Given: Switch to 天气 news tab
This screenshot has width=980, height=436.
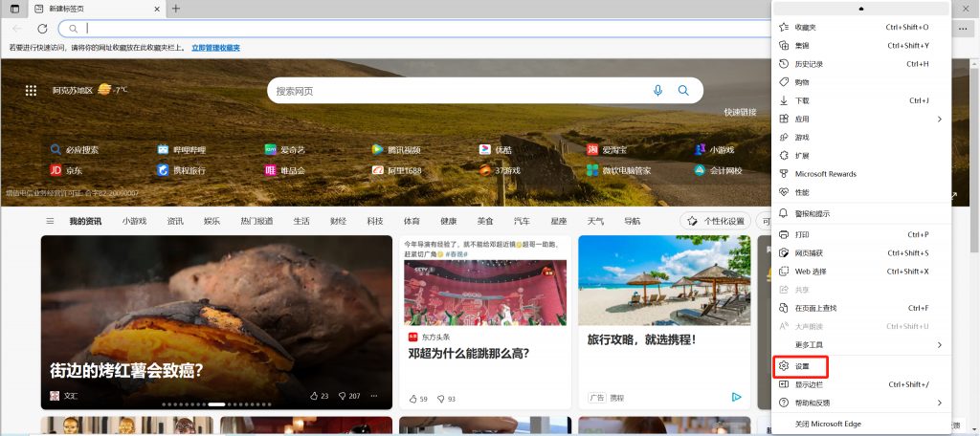Looking at the screenshot, I should coord(595,221).
